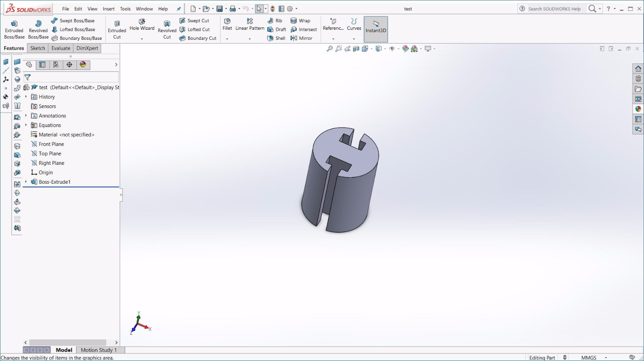Open the Insert menu
644x361 pixels.
(109, 9)
